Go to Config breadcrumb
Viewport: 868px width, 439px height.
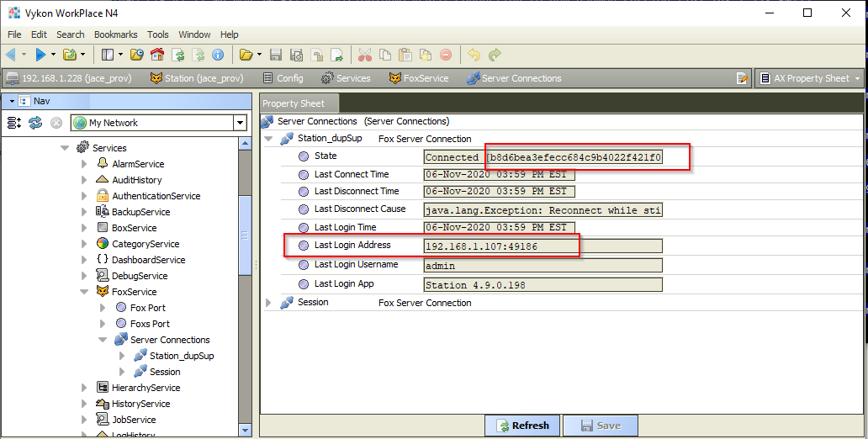click(283, 78)
